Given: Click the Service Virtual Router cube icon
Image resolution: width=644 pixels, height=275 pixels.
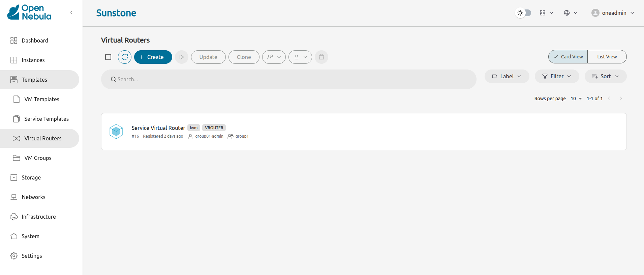Looking at the screenshot, I should (116, 131).
